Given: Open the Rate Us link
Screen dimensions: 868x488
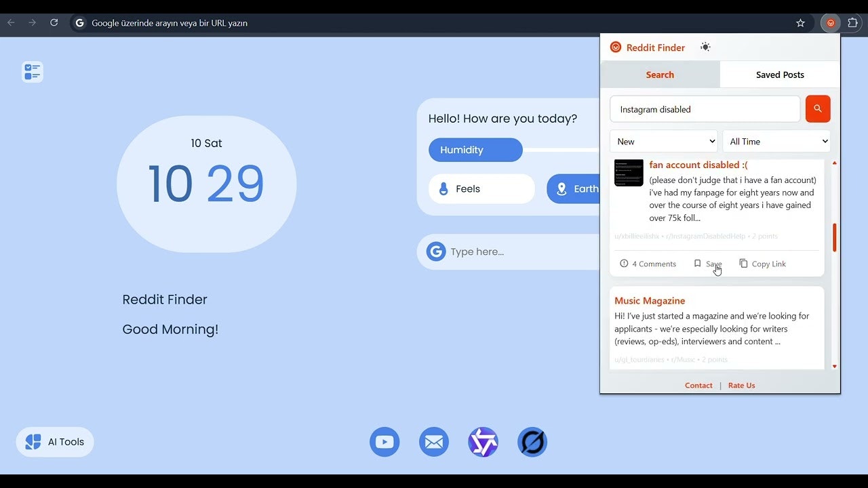Looking at the screenshot, I should (741, 385).
